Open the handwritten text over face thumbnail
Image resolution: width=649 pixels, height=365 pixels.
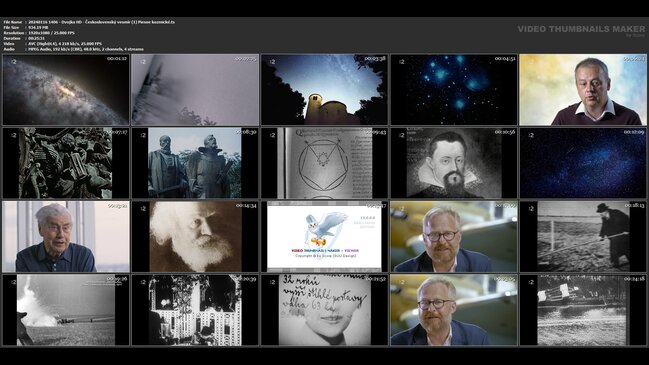[x=324, y=310]
